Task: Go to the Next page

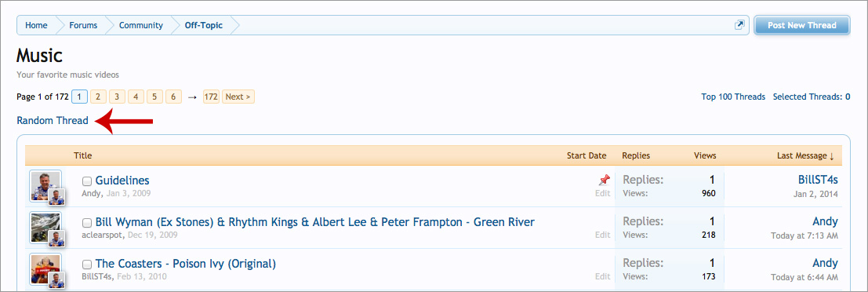Action: pos(238,97)
